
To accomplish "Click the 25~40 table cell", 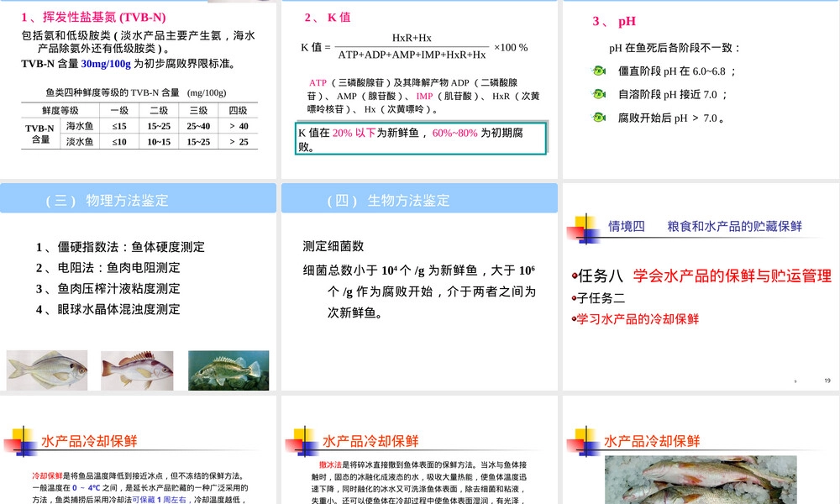I will pyautogui.click(x=199, y=126).
